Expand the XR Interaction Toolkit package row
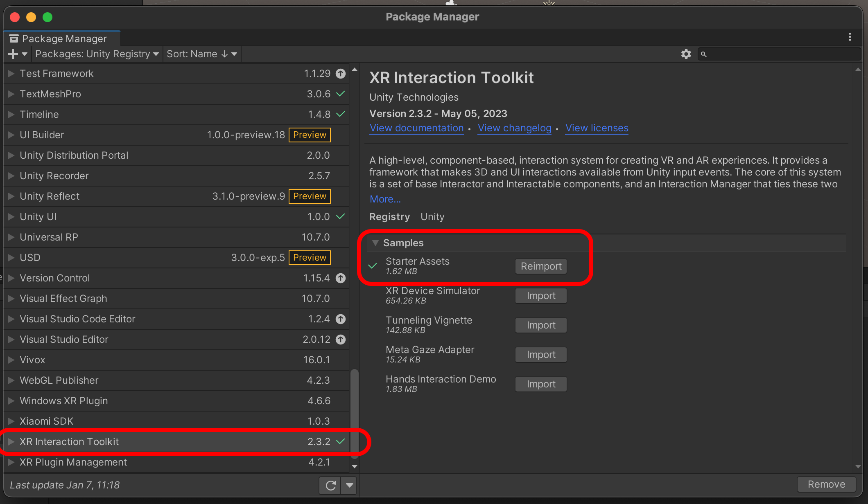The width and height of the screenshot is (868, 504). (x=11, y=442)
